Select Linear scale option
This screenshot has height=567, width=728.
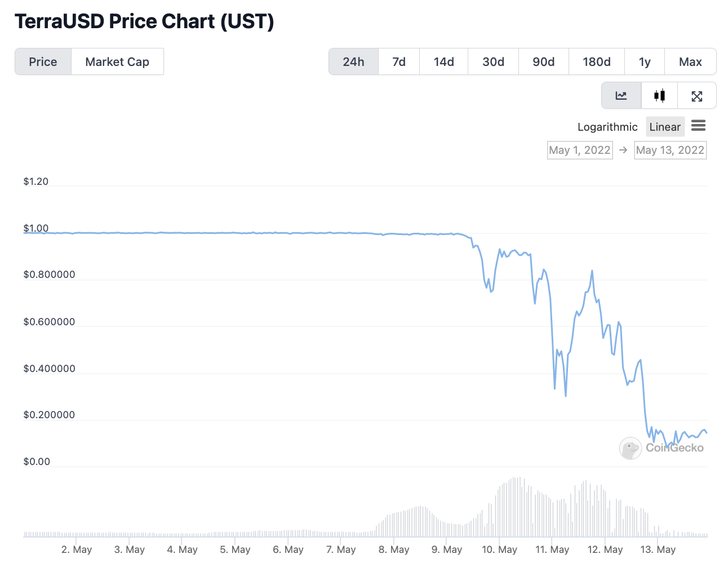665,127
